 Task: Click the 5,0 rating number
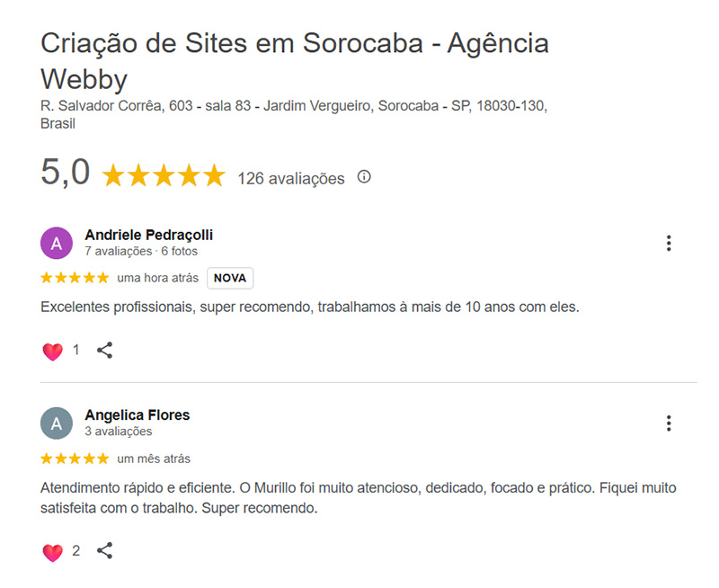[65, 173]
